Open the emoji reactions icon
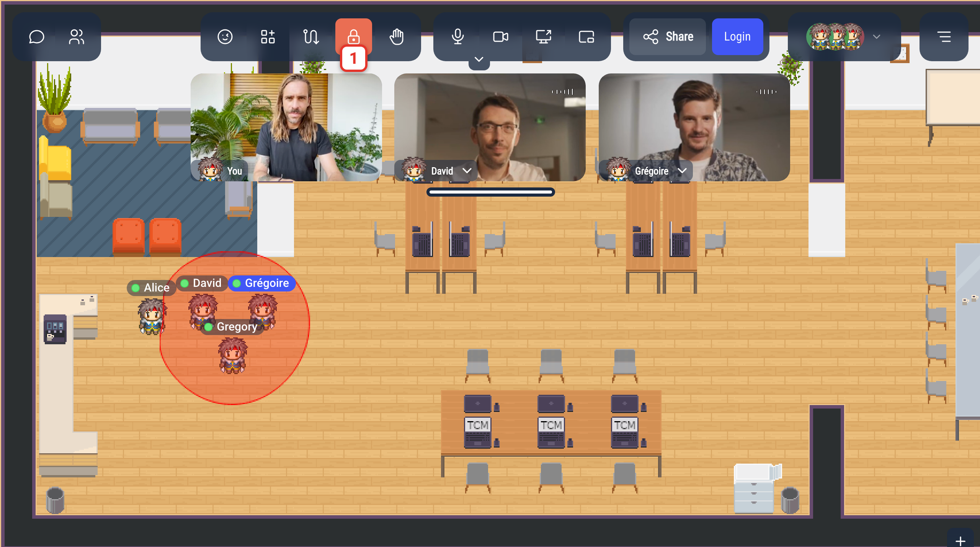Viewport: 980px width, 547px height. 225,37
